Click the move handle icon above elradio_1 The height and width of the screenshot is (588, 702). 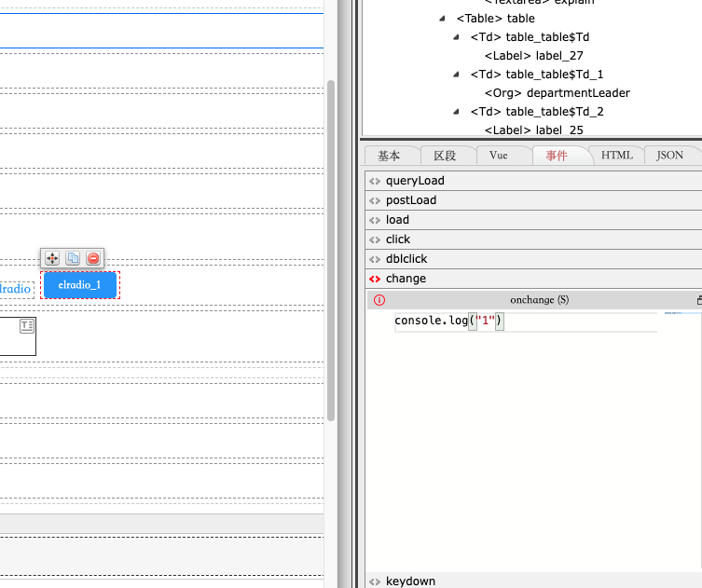52,258
